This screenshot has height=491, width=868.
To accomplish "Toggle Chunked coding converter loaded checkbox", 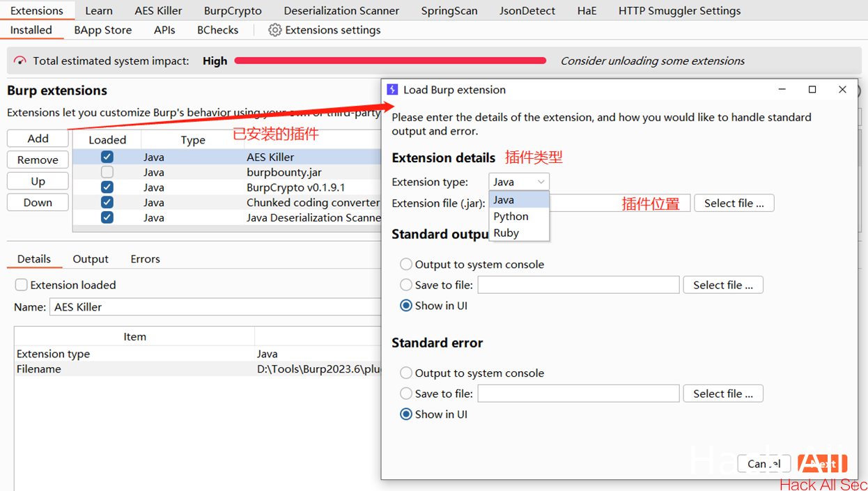I will (107, 202).
